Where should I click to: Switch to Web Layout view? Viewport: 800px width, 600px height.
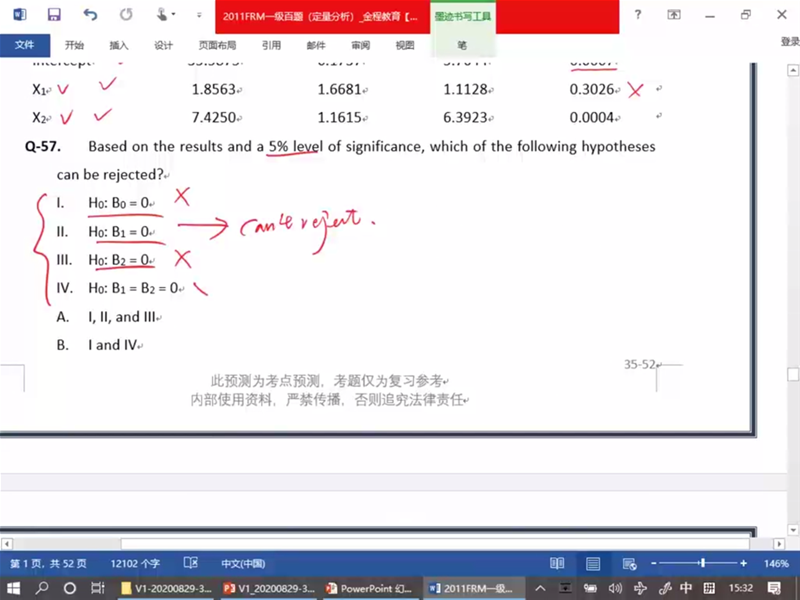629,563
